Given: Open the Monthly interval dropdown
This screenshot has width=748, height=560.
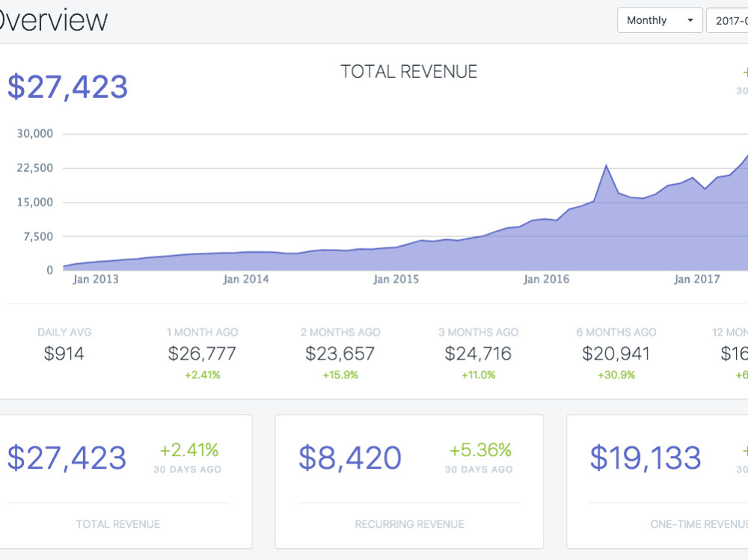Looking at the screenshot, I should 660,20.
